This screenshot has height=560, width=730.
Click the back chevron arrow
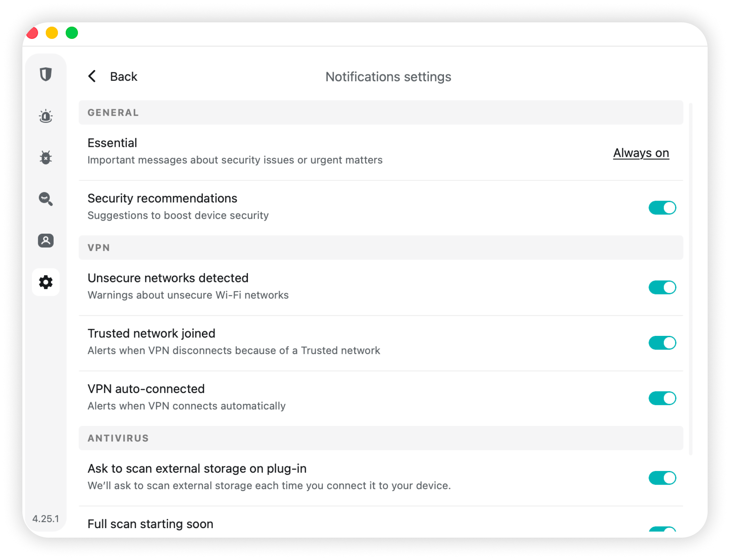pyautogui.click(x=92, y=76)
